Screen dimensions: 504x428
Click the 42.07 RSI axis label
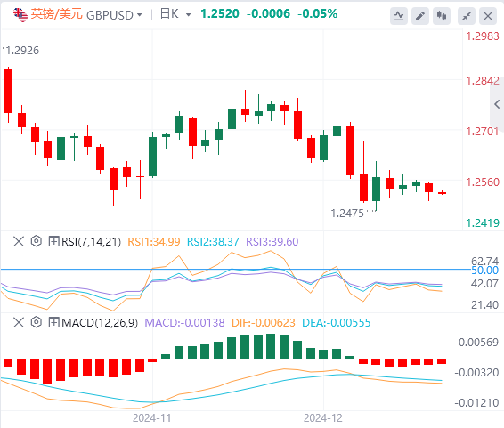tap(484, 284)
